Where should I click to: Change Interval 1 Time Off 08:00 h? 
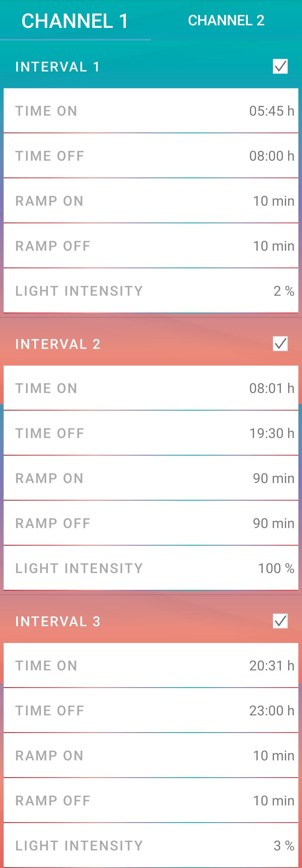point(151,156)
